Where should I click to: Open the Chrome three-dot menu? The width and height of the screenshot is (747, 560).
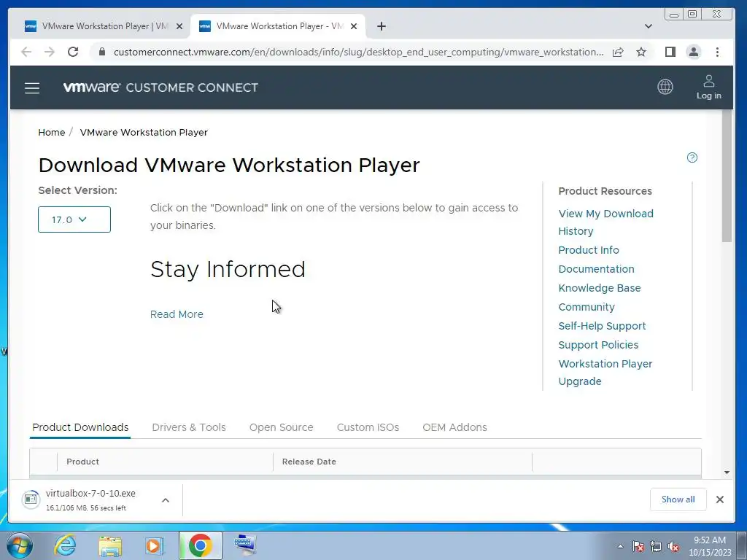717,52
